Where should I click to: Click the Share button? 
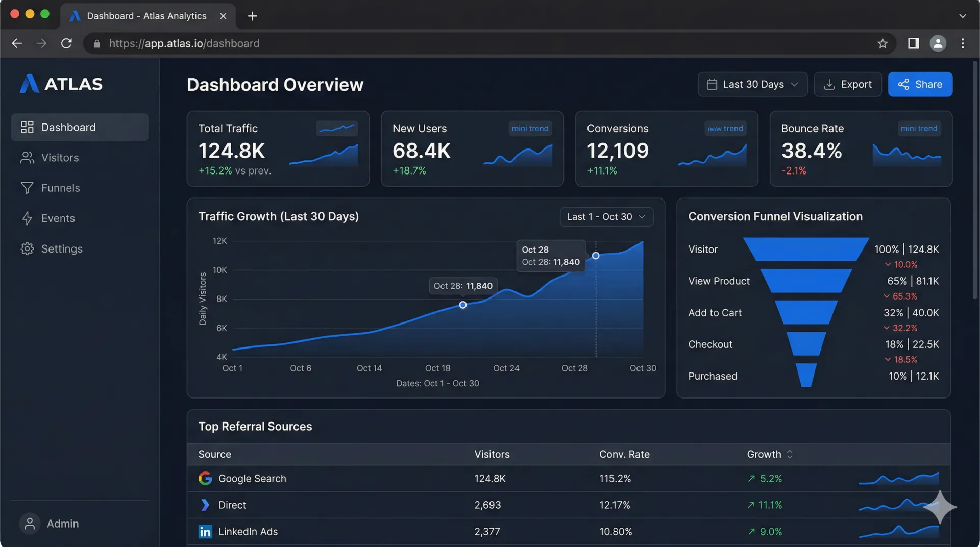coord(920,84)
